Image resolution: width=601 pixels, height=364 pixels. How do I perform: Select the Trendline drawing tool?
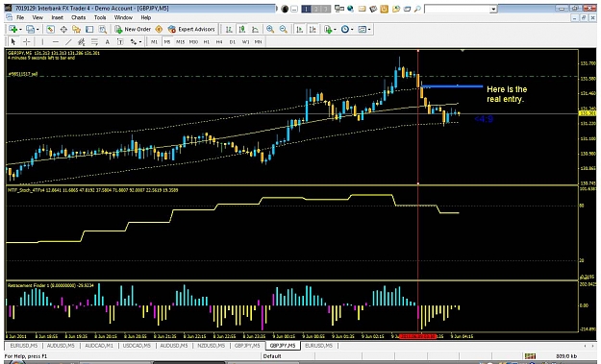tap(68, 41)
